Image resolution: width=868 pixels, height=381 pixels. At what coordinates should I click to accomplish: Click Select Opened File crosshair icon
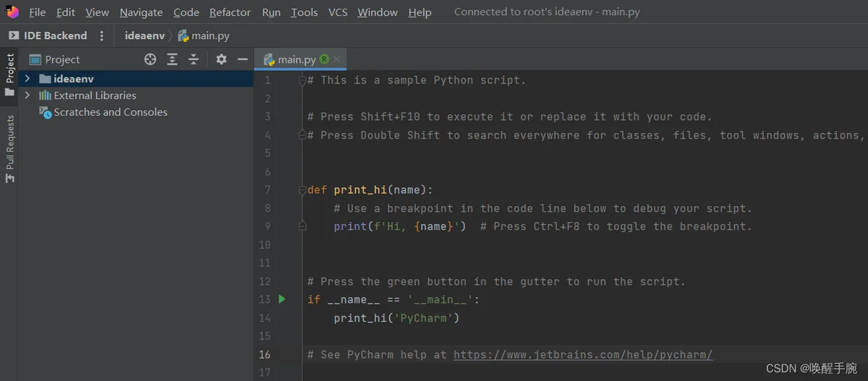coord(150,59)
